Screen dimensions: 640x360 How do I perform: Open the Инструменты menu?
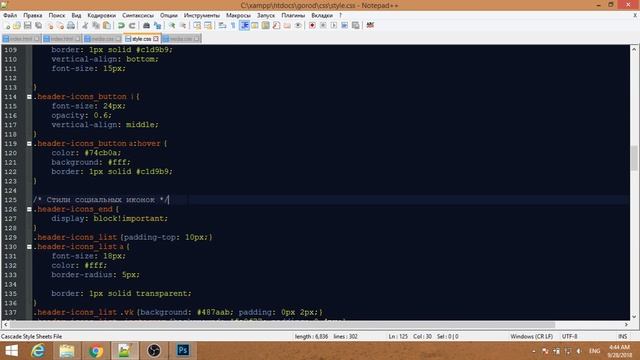coord(202,15)
